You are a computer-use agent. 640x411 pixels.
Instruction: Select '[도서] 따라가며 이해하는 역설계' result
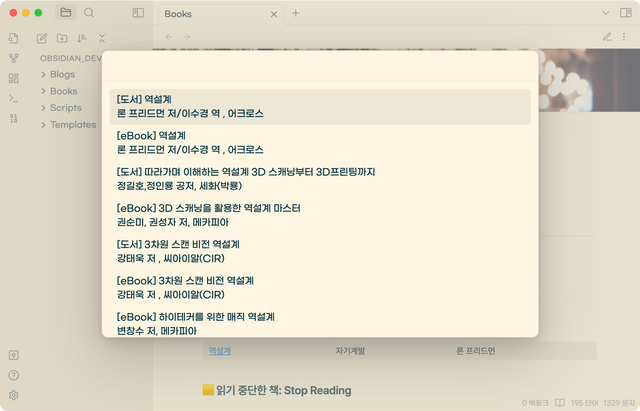pyautogui.click(x=320, y=179)
